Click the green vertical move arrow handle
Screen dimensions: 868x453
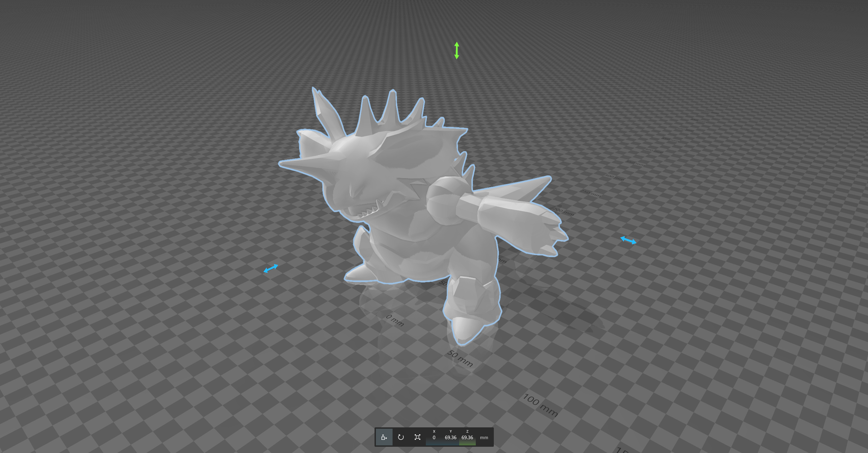point(457,51)
